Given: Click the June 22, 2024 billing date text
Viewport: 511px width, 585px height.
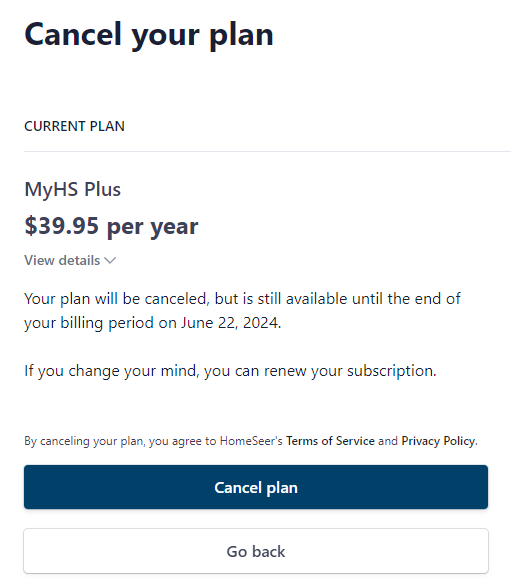Looking at the screenshot, I should (230, 323).
